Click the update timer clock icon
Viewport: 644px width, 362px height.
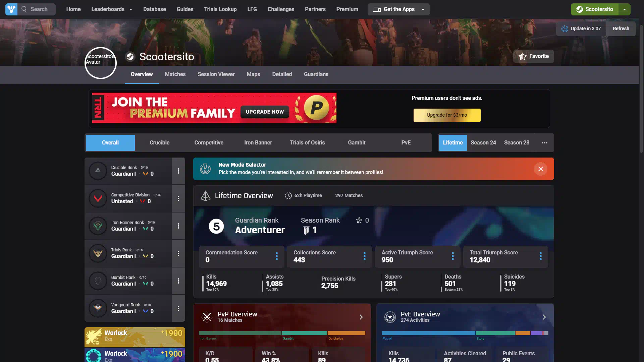point(565,28)
